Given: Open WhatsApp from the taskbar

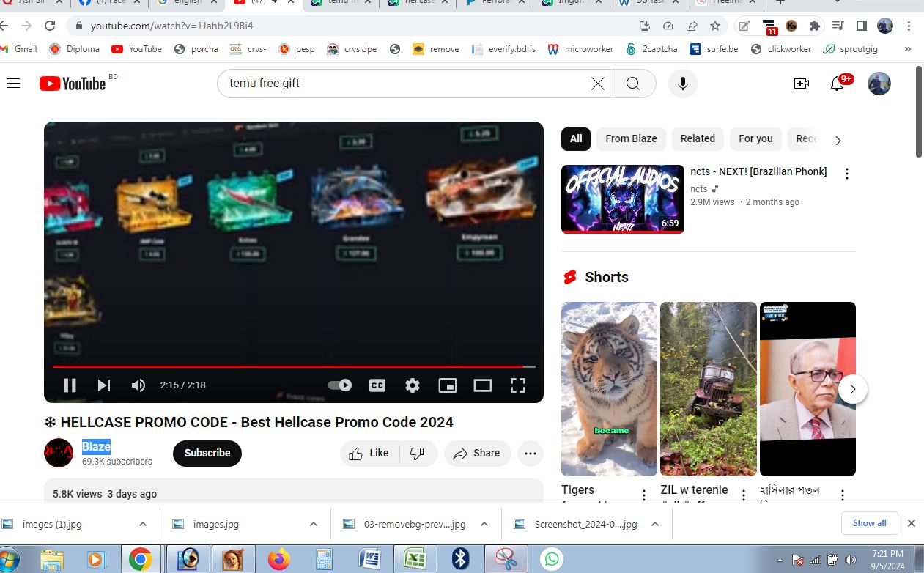Looking at the screenshot, I should point(551,560).
